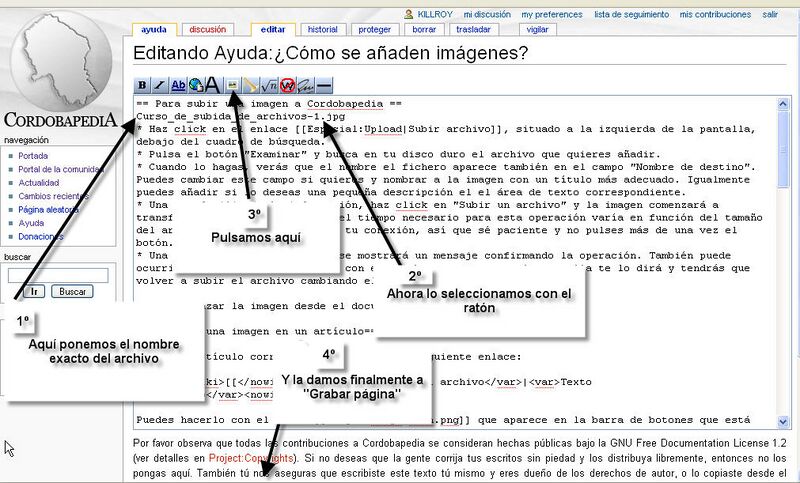Apply italic formatting from the edit toolbar
800x483 pixels.
(x=160, y=85)
